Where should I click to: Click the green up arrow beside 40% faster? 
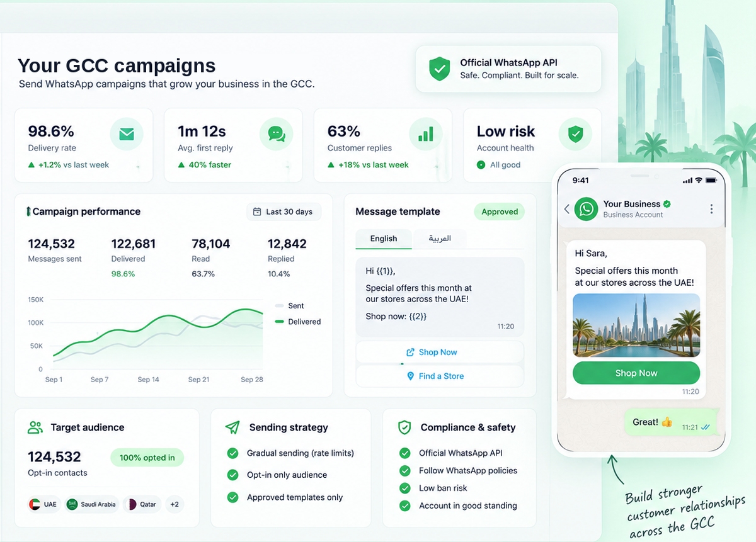click(181, 165)
